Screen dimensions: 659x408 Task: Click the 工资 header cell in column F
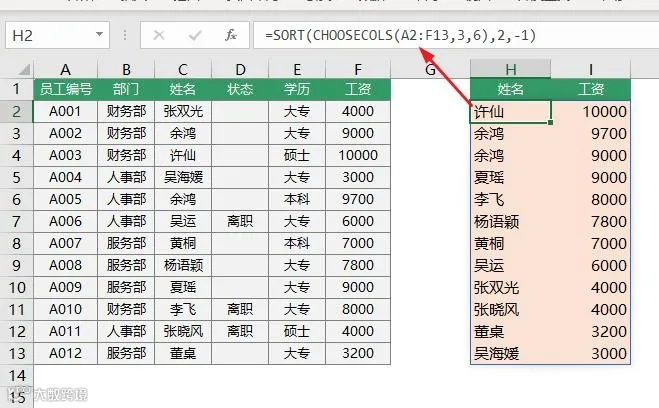click(358, 89)
